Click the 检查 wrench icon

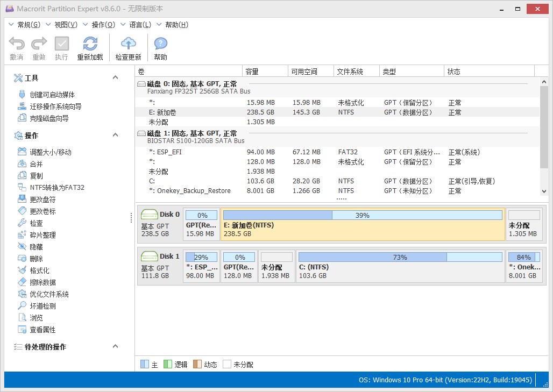(22, 223)
